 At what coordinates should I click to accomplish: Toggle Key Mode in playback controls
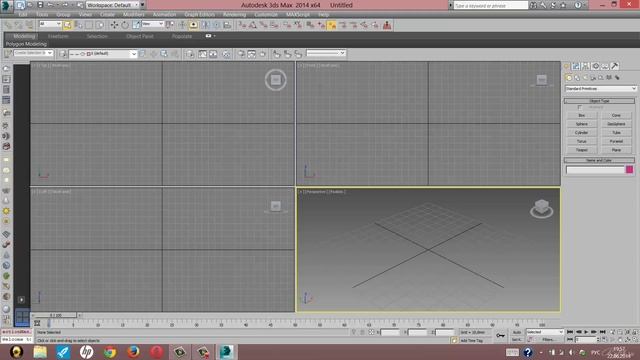570,340
